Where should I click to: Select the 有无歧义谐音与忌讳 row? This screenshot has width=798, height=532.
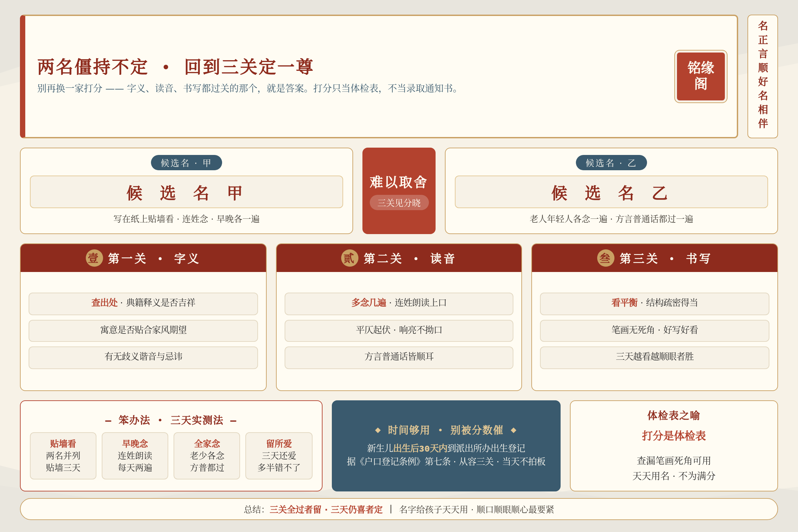coord(143,357)
